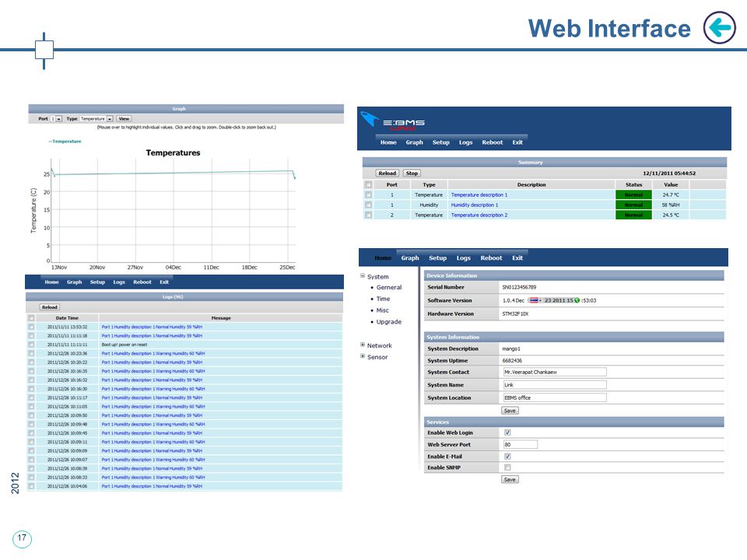747x560 pixels.
Task: Open Logs in the Logs page menu
Action: [x=119, y=282]
